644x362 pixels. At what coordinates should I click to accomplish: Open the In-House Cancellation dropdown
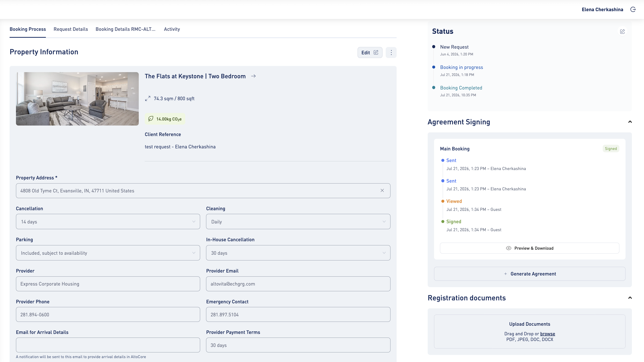[298, 253]
